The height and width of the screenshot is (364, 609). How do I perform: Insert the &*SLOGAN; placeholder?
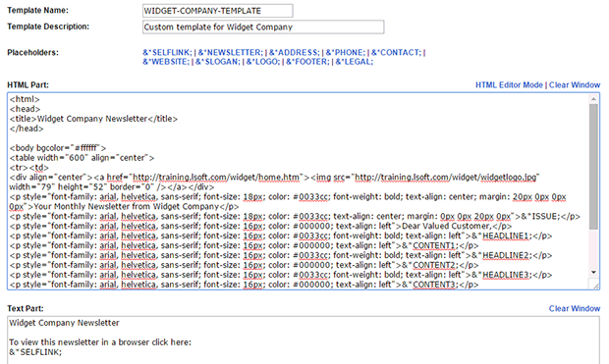(x=218, y=62)
